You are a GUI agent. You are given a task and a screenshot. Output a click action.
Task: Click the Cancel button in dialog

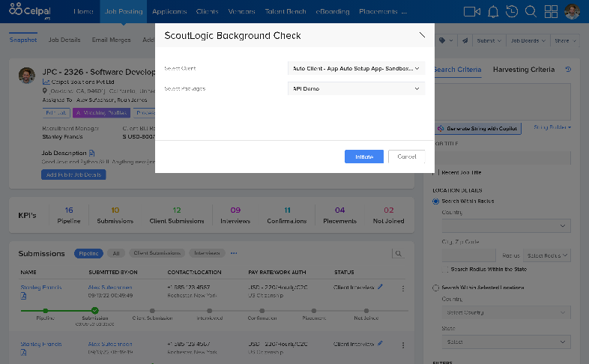pos(406,157)
